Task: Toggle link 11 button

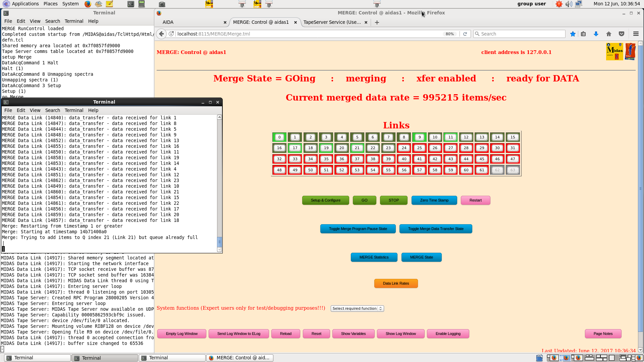Action: [450, 137]
